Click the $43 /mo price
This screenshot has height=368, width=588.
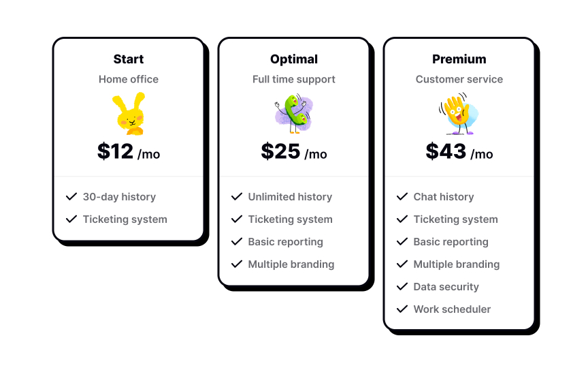tap(459, 151)
